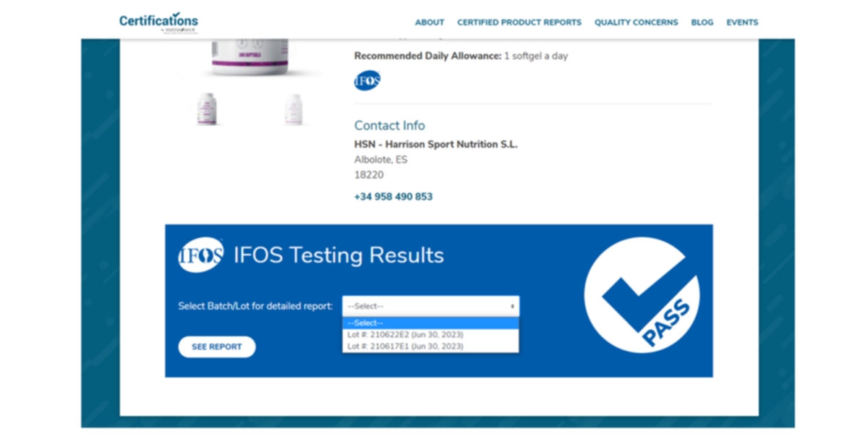Open the BLOG section
The height and width of the screenshot is (434, 868).
tap(702, 22)
